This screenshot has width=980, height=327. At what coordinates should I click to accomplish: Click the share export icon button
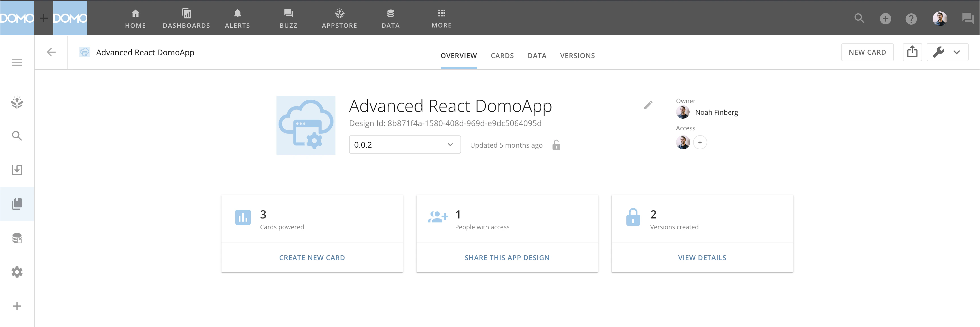(x=912, y=52)
